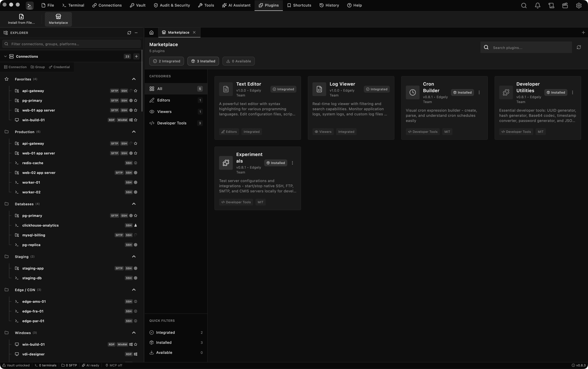The image size is (588, 369).
Task: Open the Audit & Security menu
Action: point(172,5)
